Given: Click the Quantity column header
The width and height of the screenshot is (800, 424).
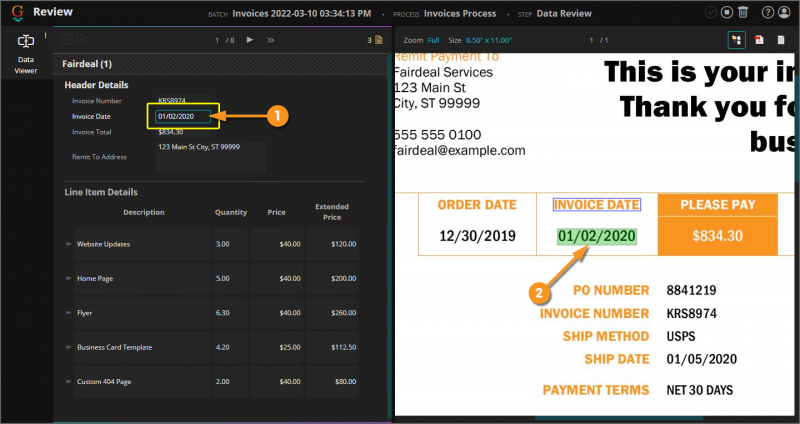Looking at the screenshot, I should [231, 212].
